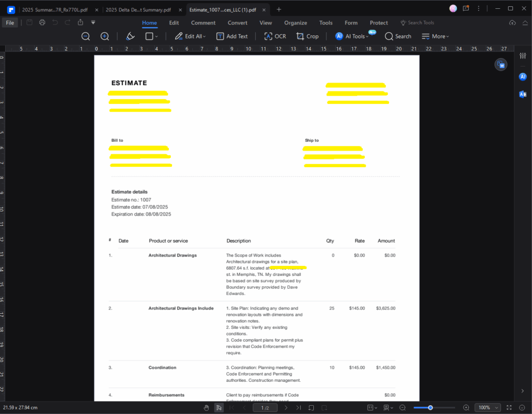This screenshot has width=532, height=414.
Task: Open the Convert tab
Action: [237, 23]
